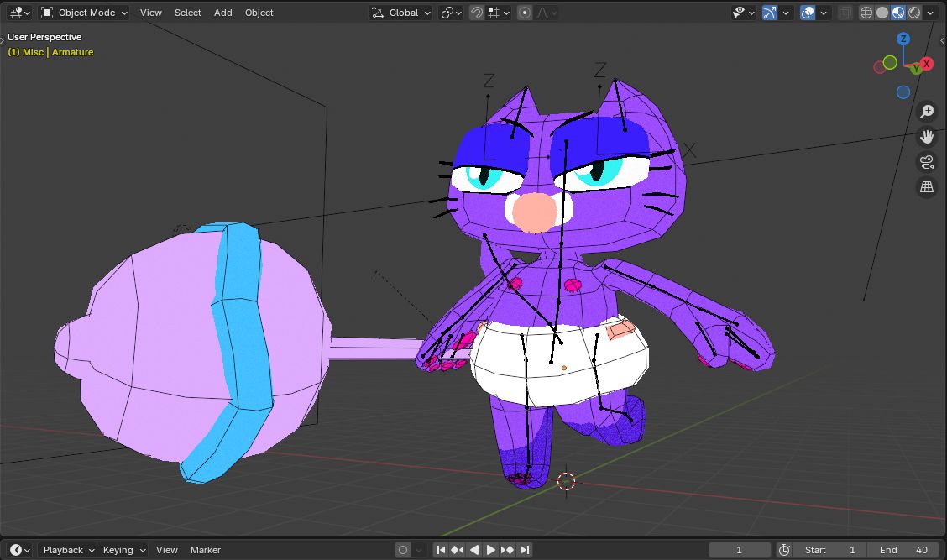The height and width of the screenshot is (560, 947).
Task: Click the current frame field showing 1
Action: coord(740,550)
